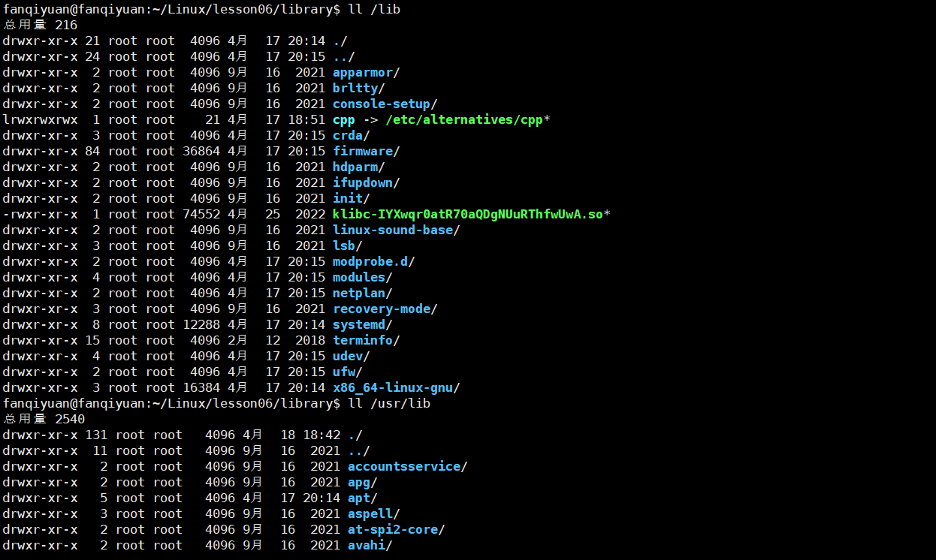Select the linux-sound-base directory name
936x560 pixels.
(x=393, y=230)
